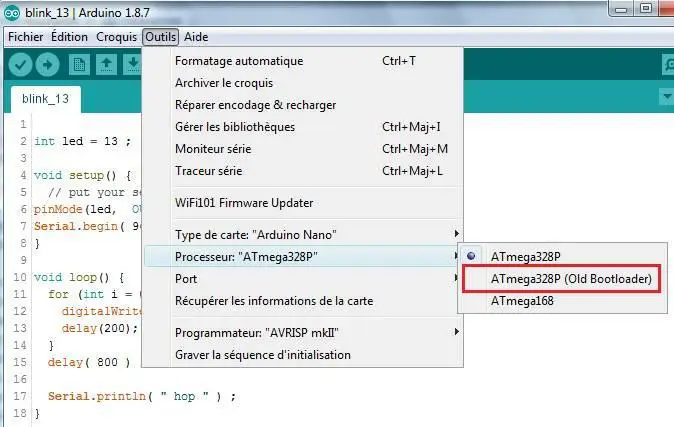This screenshot has width=674, height=427.
Task: Click the Open sketch up-arrow icon
Action: [106, 65]
